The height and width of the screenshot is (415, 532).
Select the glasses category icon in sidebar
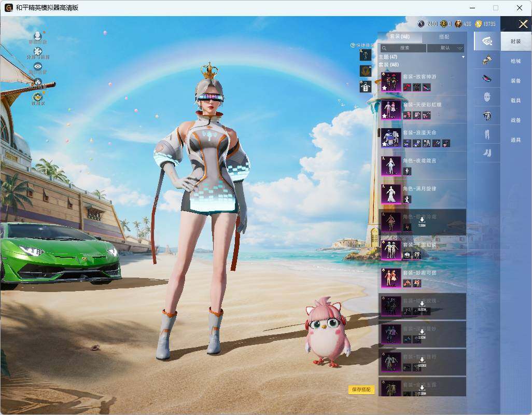coord(487,78)
